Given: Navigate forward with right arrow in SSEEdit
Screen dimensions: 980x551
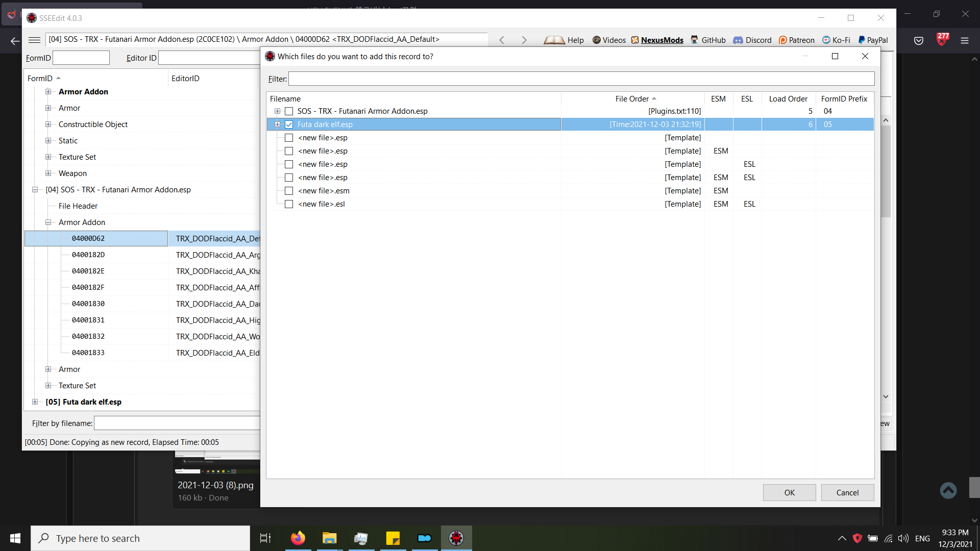Looking at the screenshot, I should (x=524, y=40).
